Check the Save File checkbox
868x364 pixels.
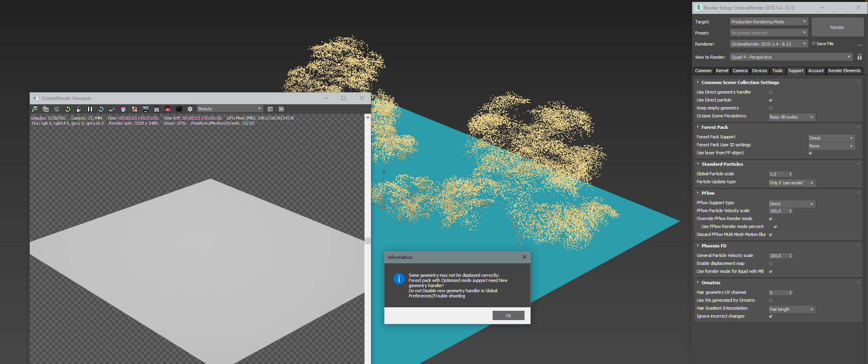(814, 44)
